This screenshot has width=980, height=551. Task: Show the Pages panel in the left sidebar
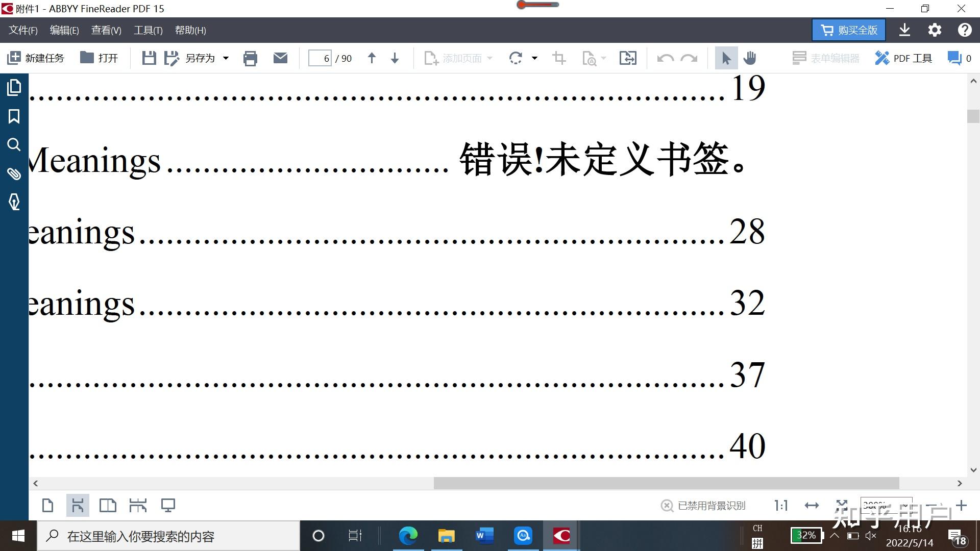[14, 87]
